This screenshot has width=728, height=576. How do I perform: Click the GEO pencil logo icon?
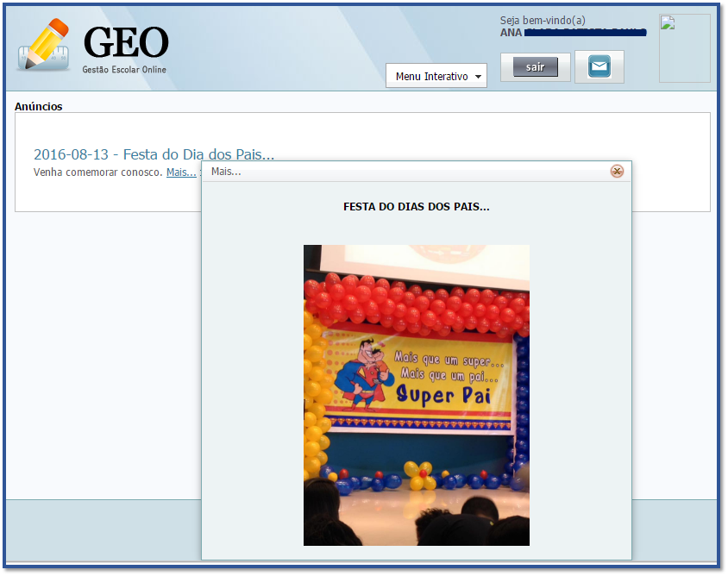(44, 45)
